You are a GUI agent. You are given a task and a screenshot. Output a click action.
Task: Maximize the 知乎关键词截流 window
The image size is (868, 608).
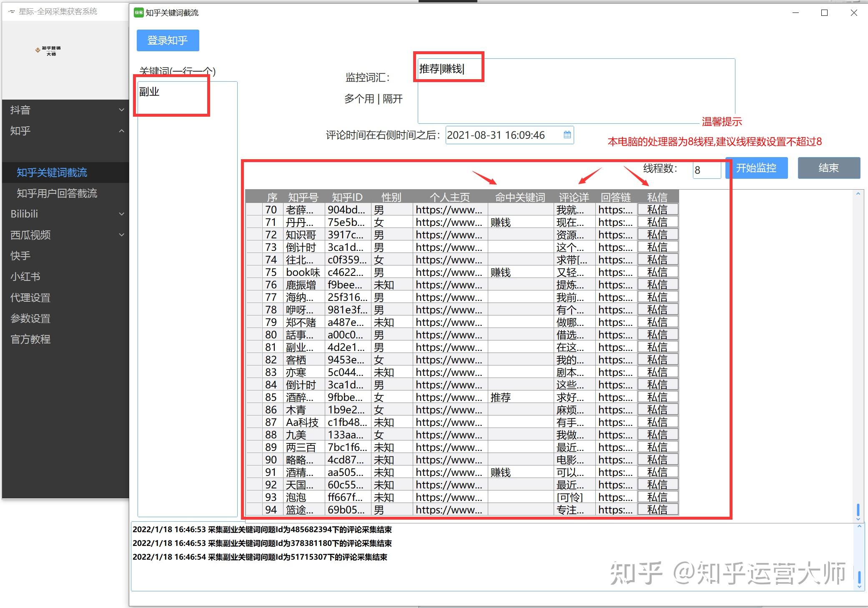pyautogui.click(x=824, y=13)
